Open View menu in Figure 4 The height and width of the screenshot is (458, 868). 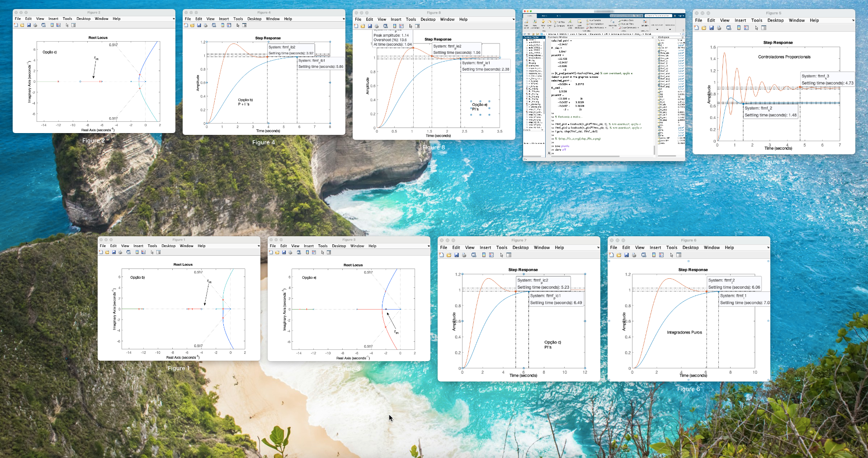click(x=210, y=19)
